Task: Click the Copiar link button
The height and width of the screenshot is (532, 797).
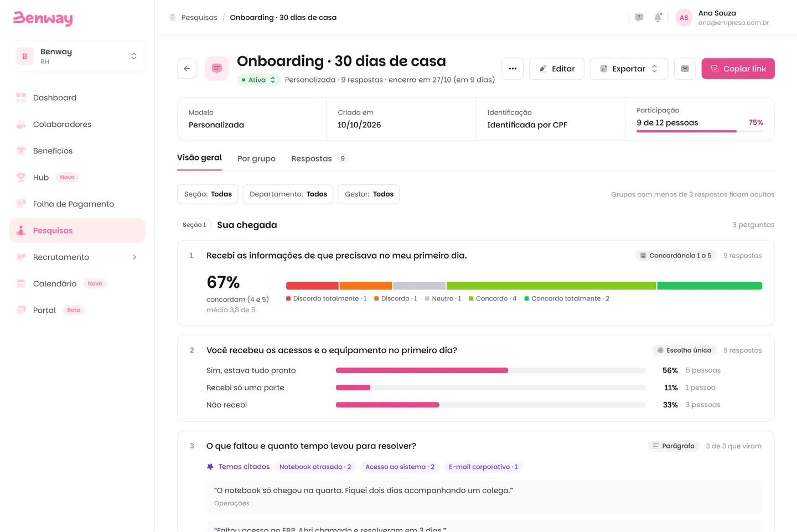Action: pyautogui.click(x=738, y=69)
